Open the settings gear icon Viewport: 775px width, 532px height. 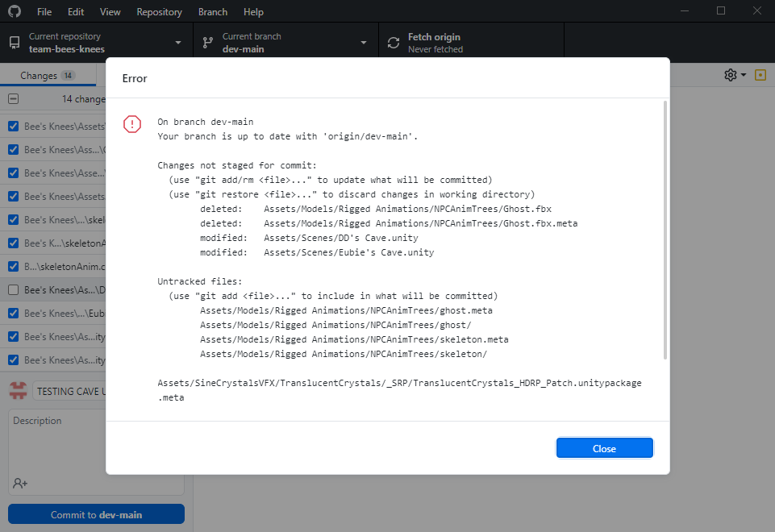(730, 74)
